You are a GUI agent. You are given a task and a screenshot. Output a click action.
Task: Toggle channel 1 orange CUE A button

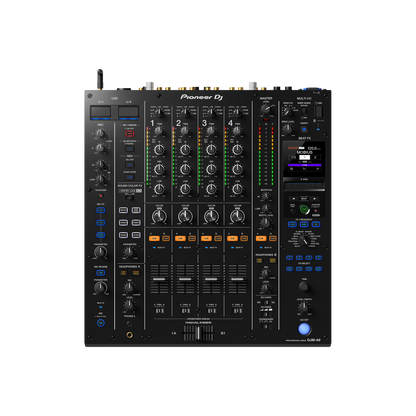tap(154, 238)
